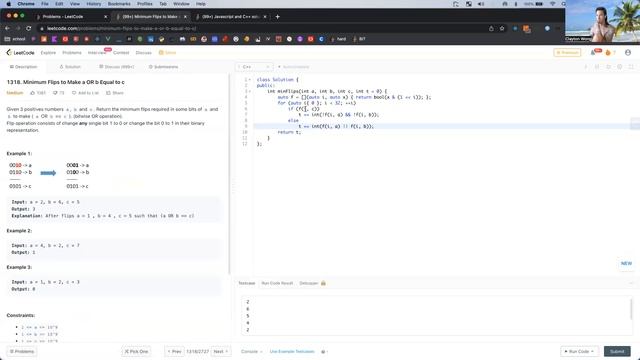Image resolution: width=640 pixels, height=360 pixels.
Task: Open Discuss in the LeetCode nav
Action: [x=144, y=53]
